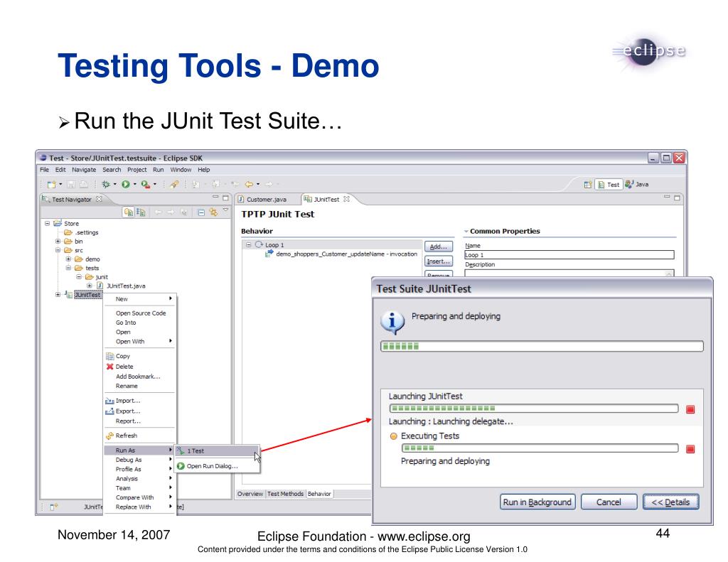Click the New wizard toolbar icon
Viewport: 728px width, 562px height.
click(51, 184)
